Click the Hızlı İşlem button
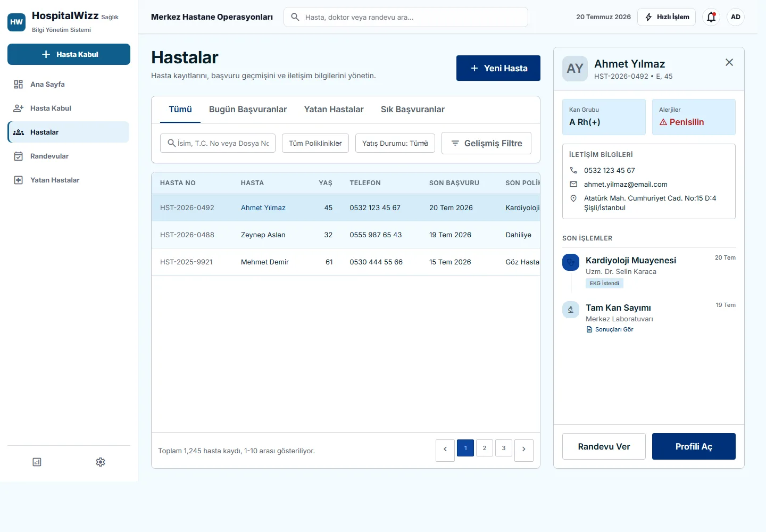The width and height of the screenshot is (766, 532). coord(667,17)
